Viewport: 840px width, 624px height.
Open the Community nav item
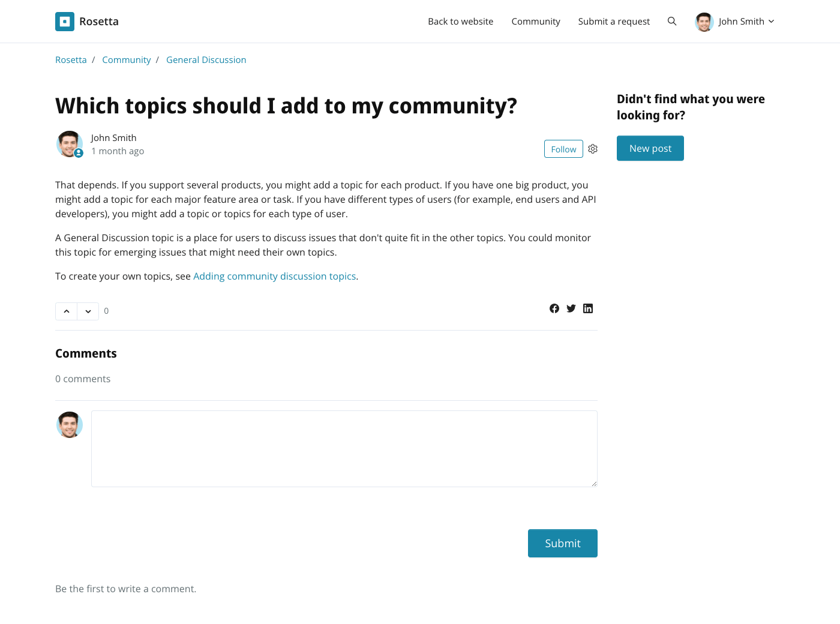[x=536, y=22]
